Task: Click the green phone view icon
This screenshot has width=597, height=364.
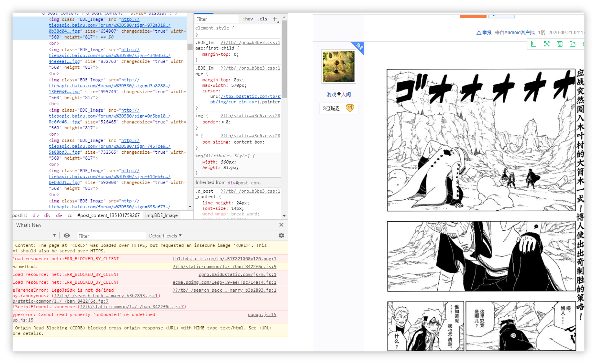Action: 534,44
